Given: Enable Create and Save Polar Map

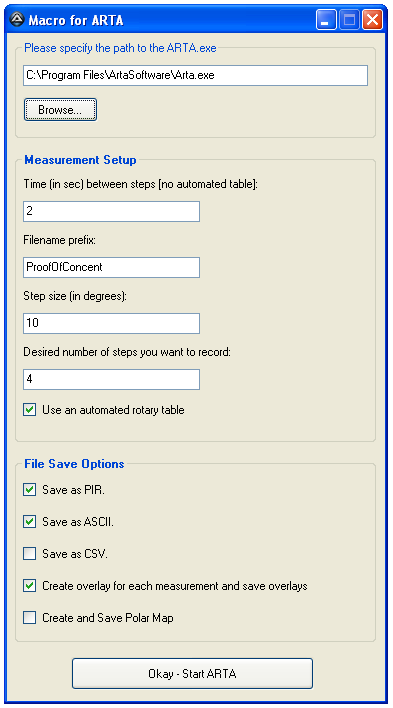Looking at the screenshot, I should coord(30,618).
